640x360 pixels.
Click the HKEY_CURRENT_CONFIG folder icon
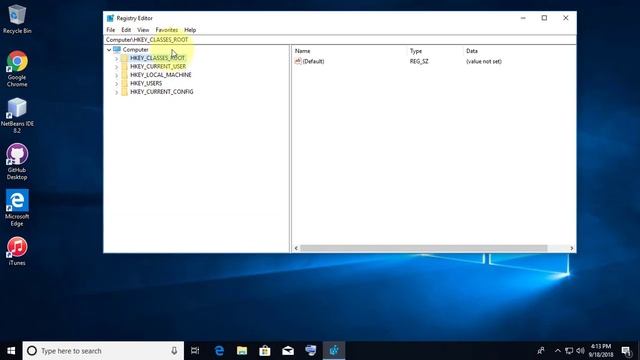coord(124,92)
